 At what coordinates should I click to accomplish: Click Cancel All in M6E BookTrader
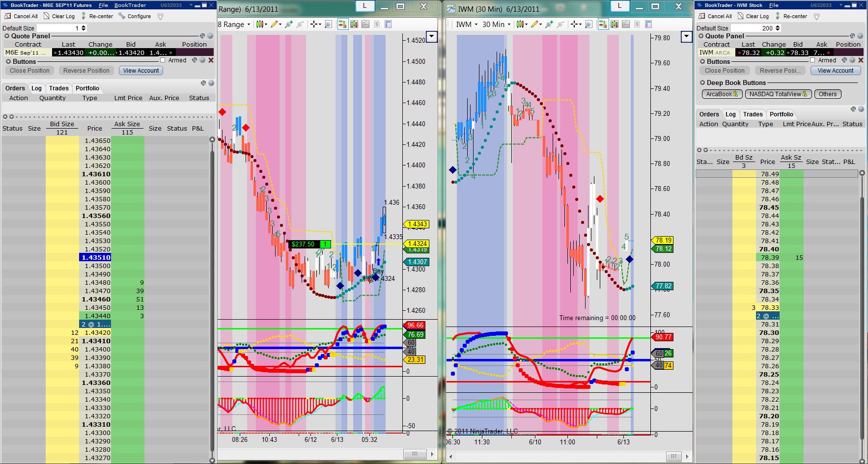21,16
